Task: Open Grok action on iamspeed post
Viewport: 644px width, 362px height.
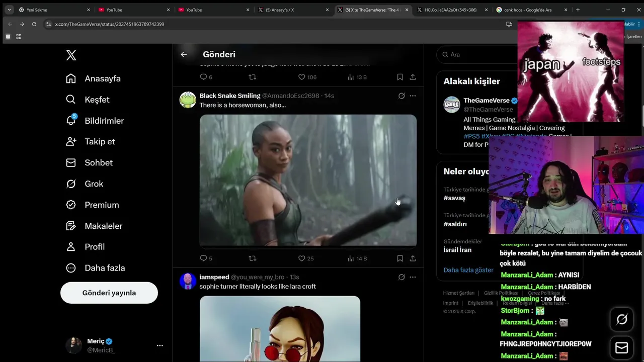Action: click(401, 277)
